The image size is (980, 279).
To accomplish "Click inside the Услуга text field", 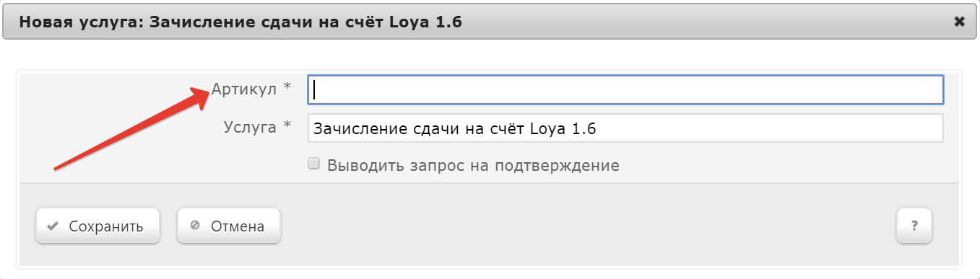I will pyautogui.click(x=625, y=128).
